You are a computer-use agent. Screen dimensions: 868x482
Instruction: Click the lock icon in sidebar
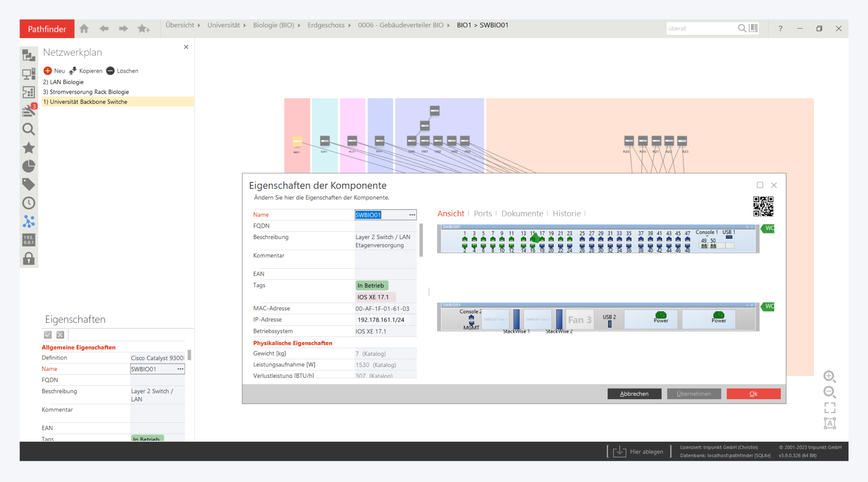click(x=29, y=258)
